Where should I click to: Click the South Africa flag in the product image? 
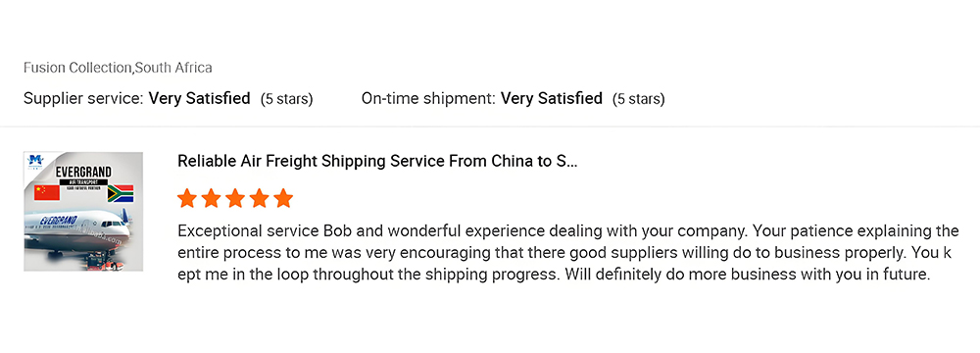point(121,193)
